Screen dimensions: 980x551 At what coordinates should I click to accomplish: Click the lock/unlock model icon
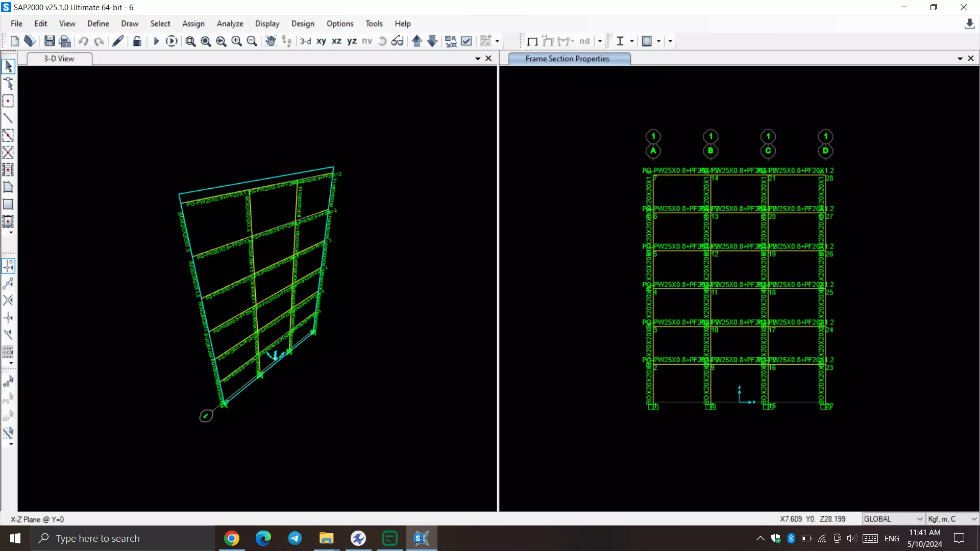(x=137, y=41)
